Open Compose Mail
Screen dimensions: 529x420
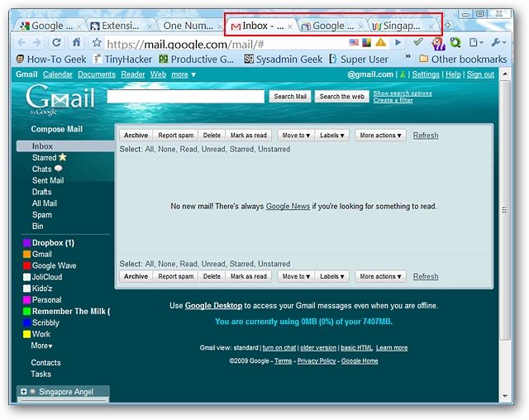[57, 129]
